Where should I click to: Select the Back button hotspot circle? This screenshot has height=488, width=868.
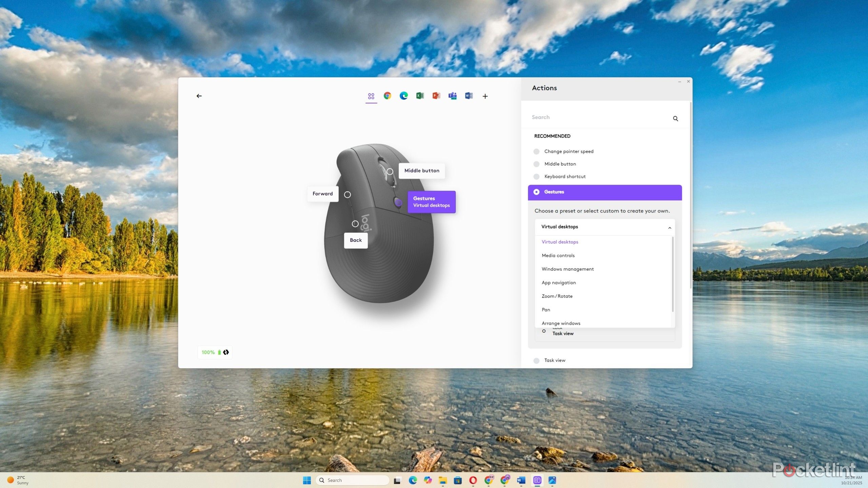355,224
